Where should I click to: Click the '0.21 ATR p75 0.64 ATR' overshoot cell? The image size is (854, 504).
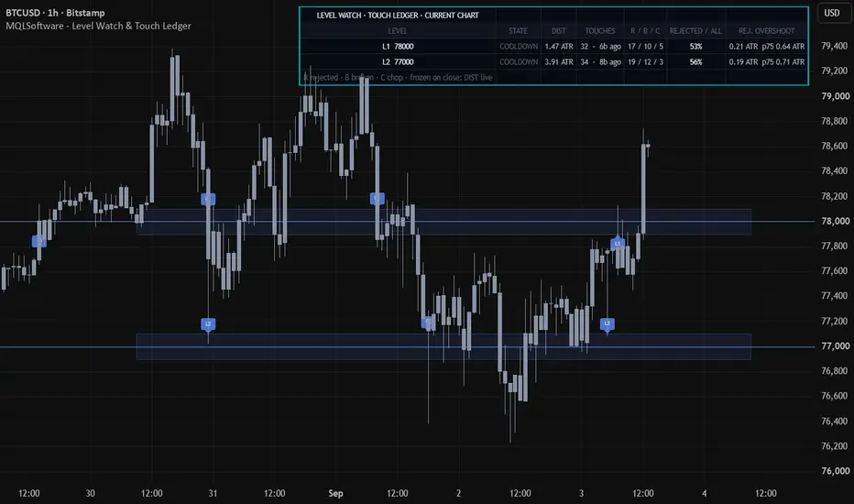pyautogui.click(x=766, y=47)
